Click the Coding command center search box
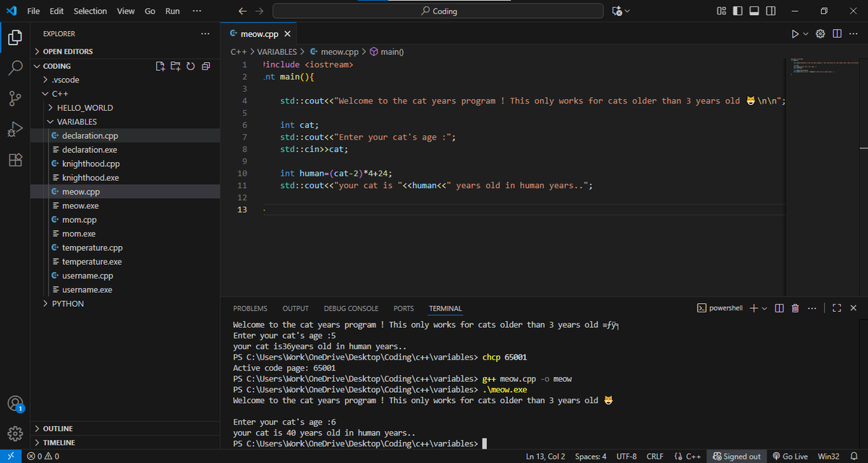The image size is (868, 463). [x=438, y=11]
